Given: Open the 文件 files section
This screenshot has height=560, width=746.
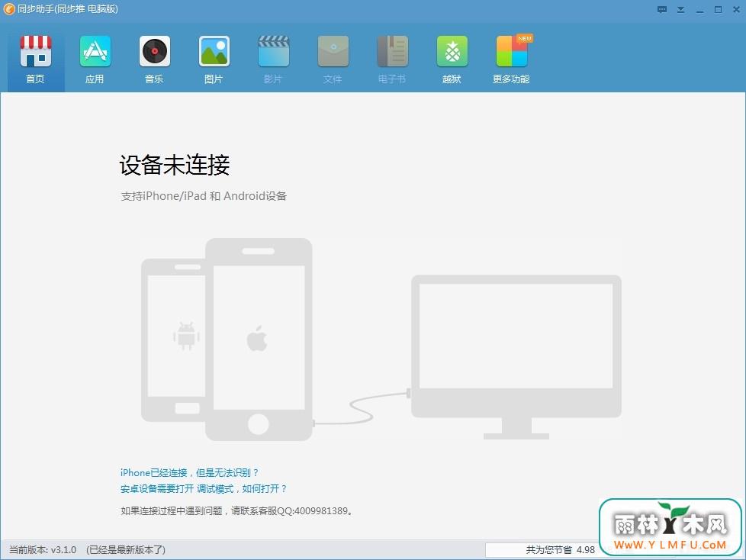Looking at the screenshot, I should [x=333, y=60].
